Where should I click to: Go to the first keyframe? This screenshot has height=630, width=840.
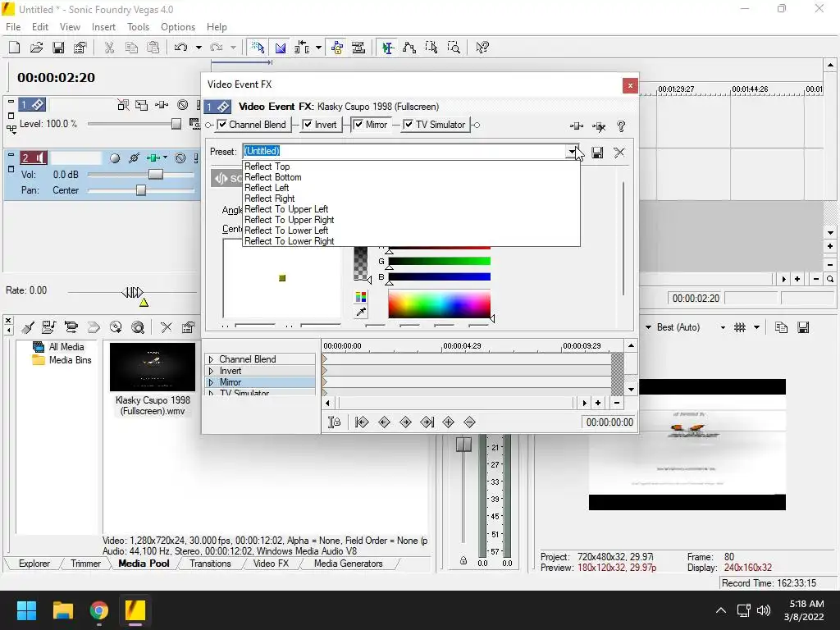pos(362,422)
